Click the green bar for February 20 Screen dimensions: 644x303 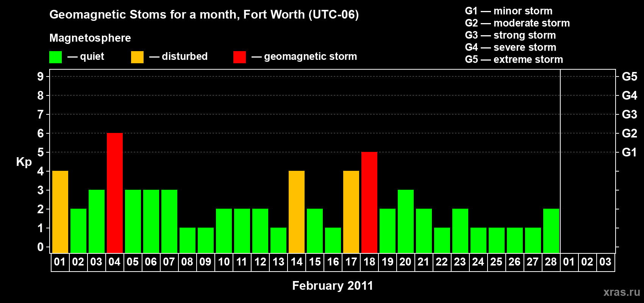point(406,222)
